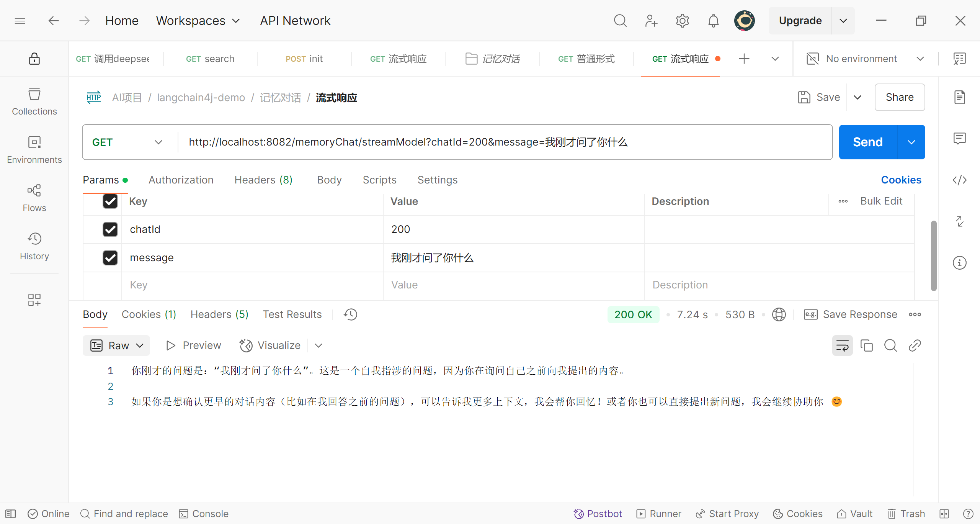Open the code snippet panel
The image size is (980, 524).
(x=959, y=180)
